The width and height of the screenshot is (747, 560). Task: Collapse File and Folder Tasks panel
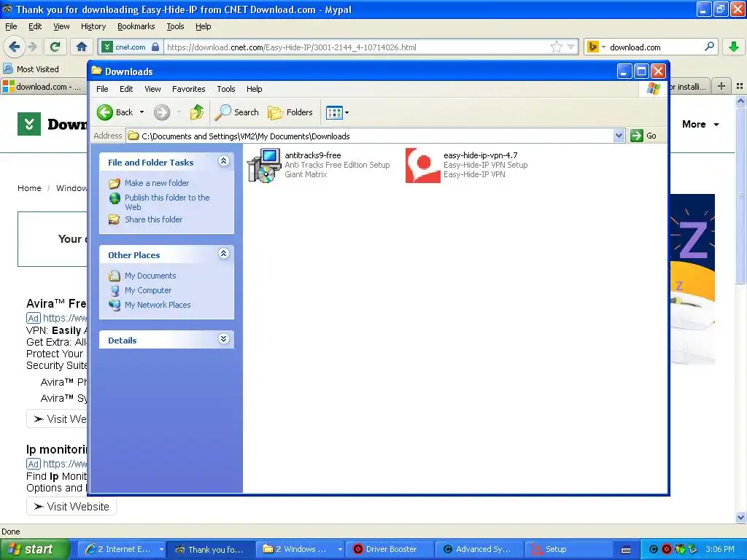click(223, 161)
